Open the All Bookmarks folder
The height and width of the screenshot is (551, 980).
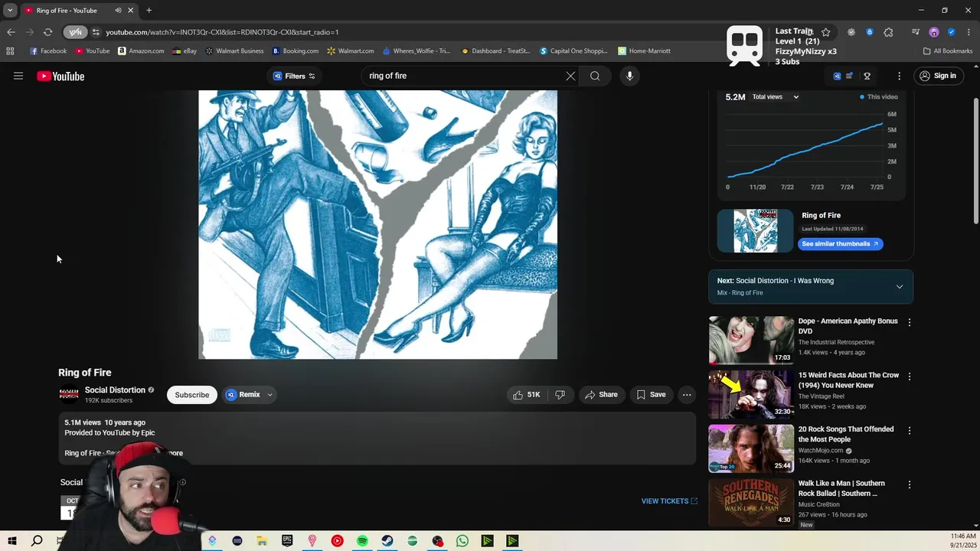point(948,51)
